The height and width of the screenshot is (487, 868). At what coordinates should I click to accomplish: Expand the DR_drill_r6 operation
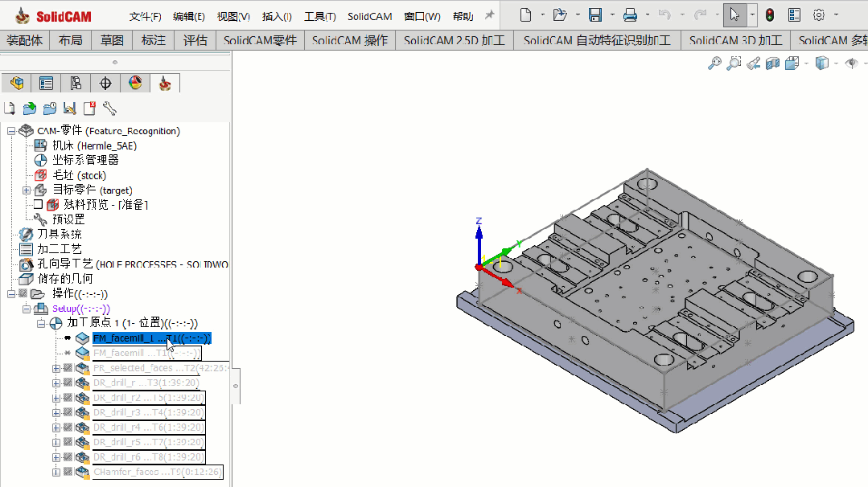[56, 458]
